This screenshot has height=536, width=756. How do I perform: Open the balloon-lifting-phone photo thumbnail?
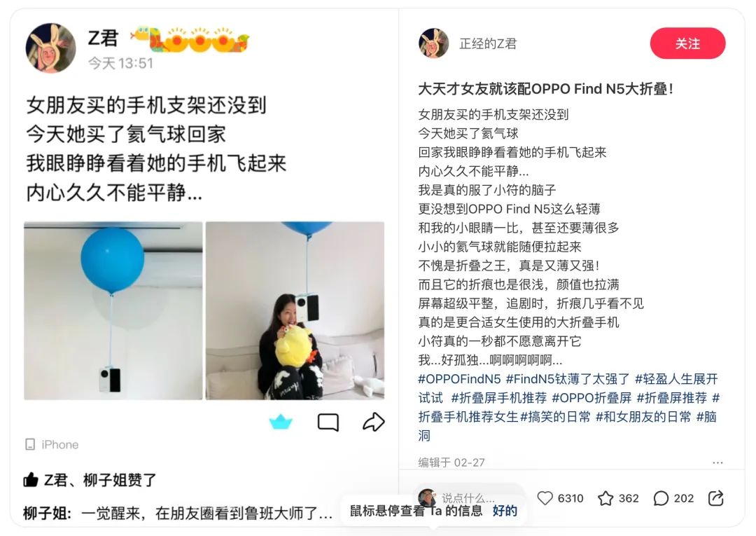click(113, 310)
